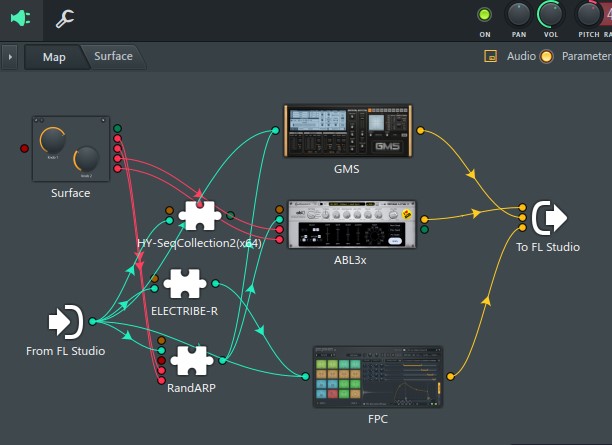Image resolution: width=612 pixels, height=445 pixels.
Task: Click the VOL knob
Action: point(550,14)
